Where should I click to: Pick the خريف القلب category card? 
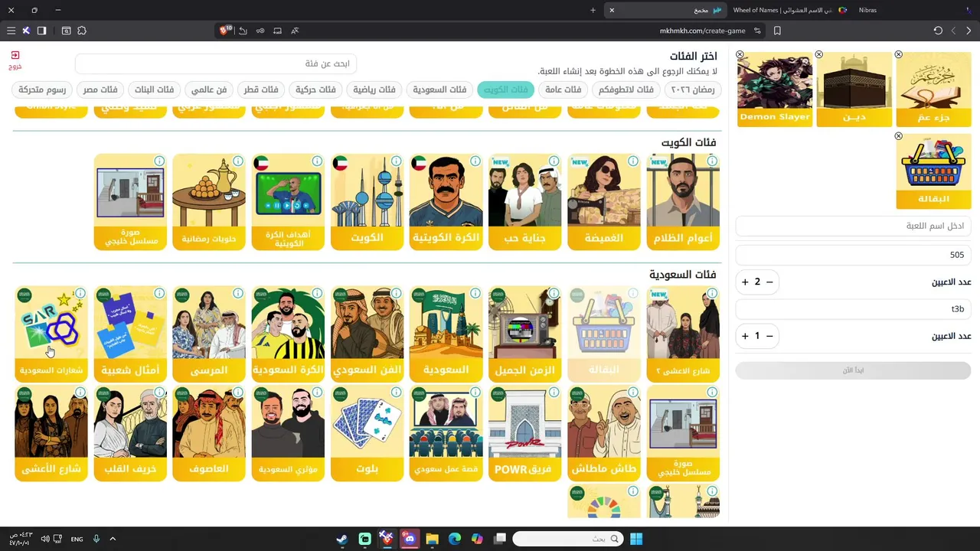tap(130, 433)
